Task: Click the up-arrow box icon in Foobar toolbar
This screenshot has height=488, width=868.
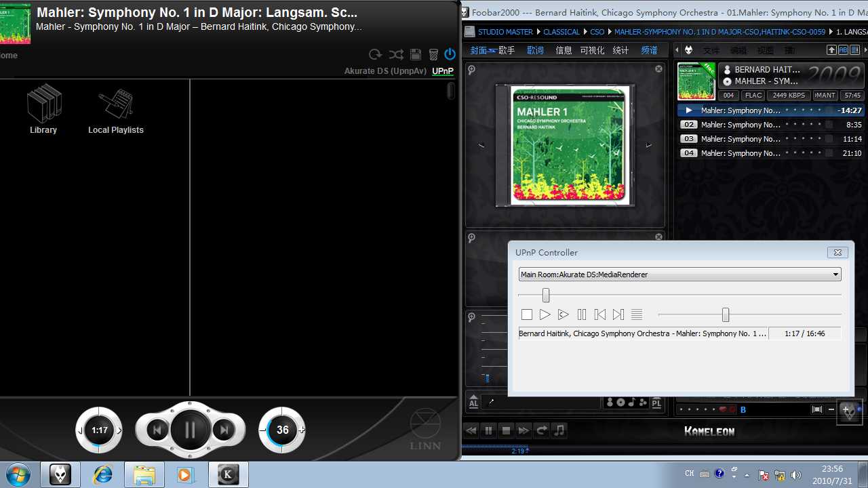Action: (831, 50)
